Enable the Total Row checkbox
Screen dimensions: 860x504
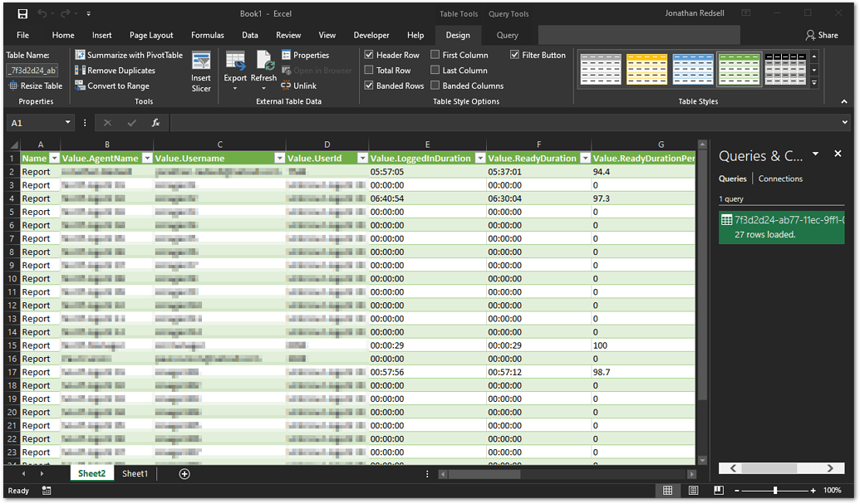pyautogui.click(x=368, y=70)
